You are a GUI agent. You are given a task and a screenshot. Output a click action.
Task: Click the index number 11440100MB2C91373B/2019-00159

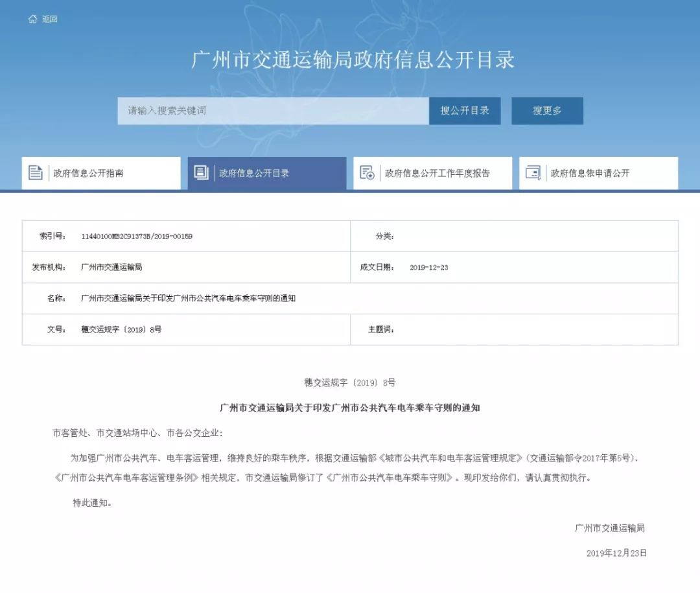pos(137,237)
